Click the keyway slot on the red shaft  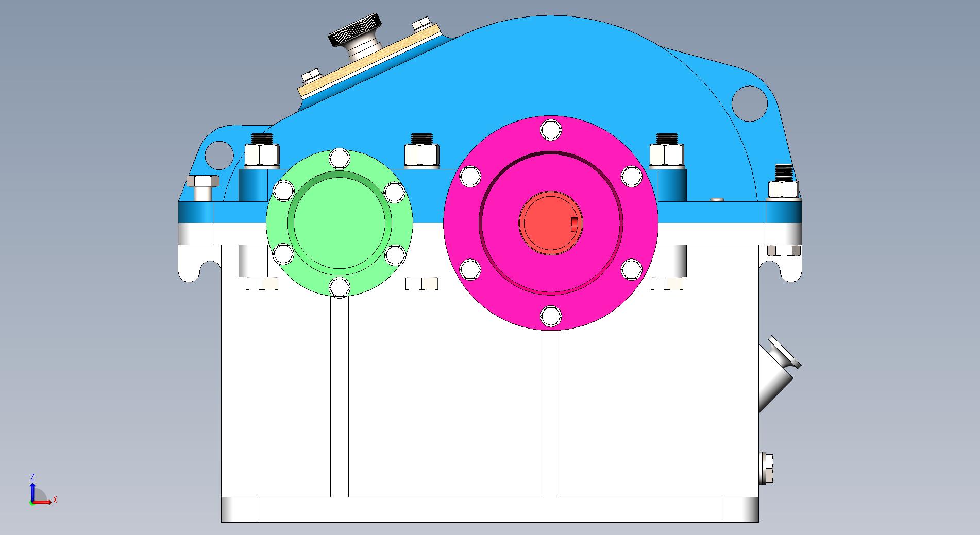[574, 223]
